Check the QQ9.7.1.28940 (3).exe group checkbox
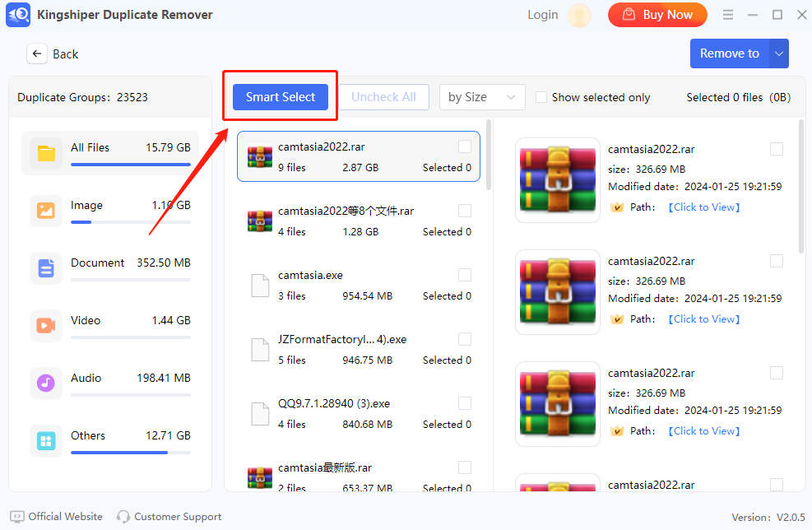Screen dimensions: 812x530 point(465,403)
